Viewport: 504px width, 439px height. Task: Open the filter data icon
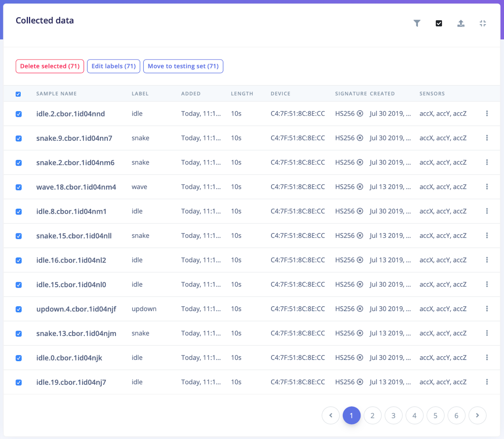pyautogui.click(x=417, y=23)
